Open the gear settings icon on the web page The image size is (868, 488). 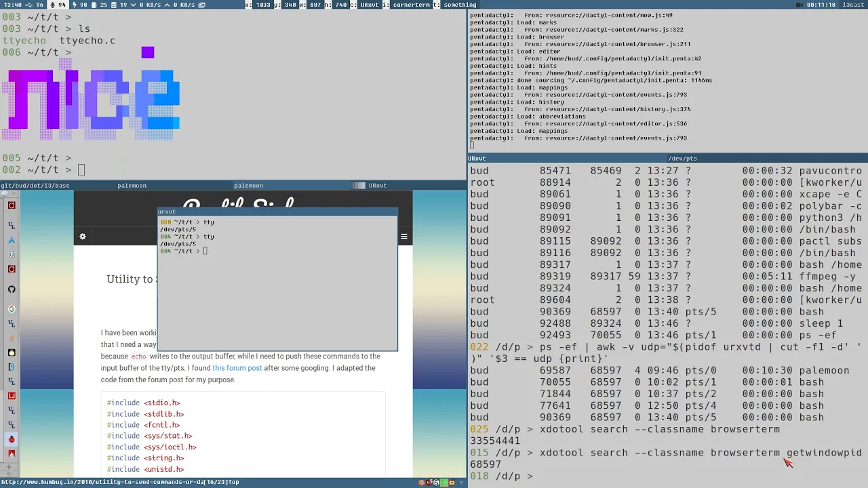tap(83, 237)
